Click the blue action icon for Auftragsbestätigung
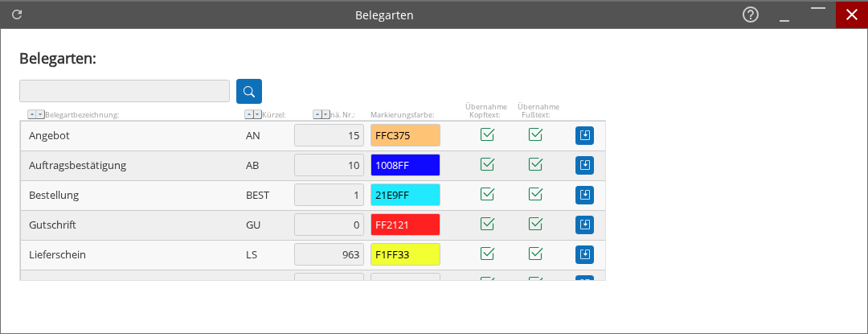 (584, 166)
